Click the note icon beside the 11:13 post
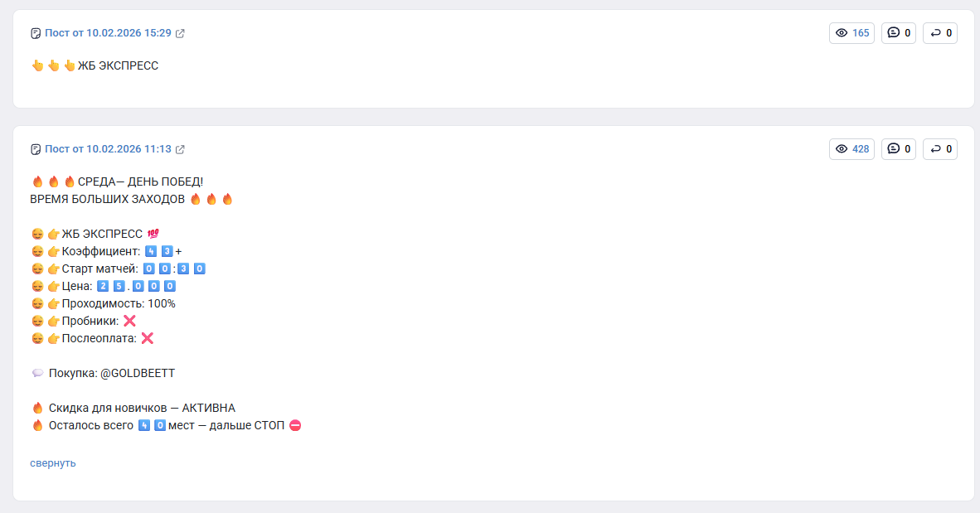The image size is (980, 513). tap(36, 149)
